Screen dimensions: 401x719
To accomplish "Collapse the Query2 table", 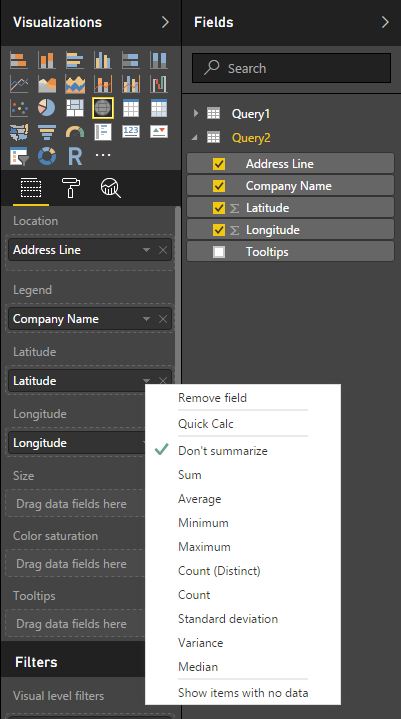I will click(x=196, y=137).
